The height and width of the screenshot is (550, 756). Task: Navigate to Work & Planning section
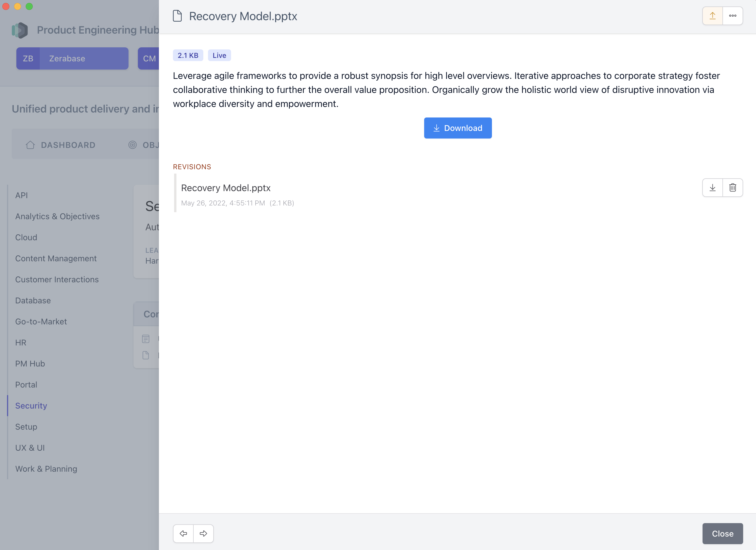[x=46, y=469]
